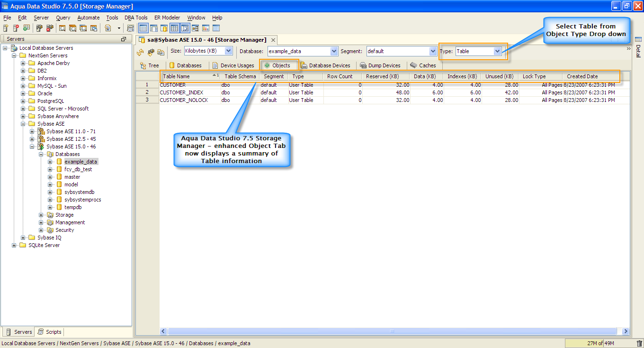Click the yellow refresh arrows icon beside Size

click(x=140, y=52)
